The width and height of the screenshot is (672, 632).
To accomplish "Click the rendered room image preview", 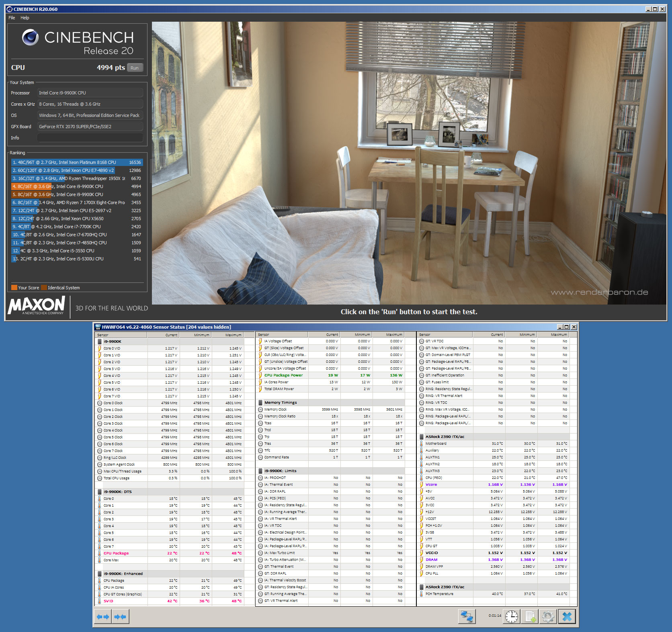I will click(409, 163).
